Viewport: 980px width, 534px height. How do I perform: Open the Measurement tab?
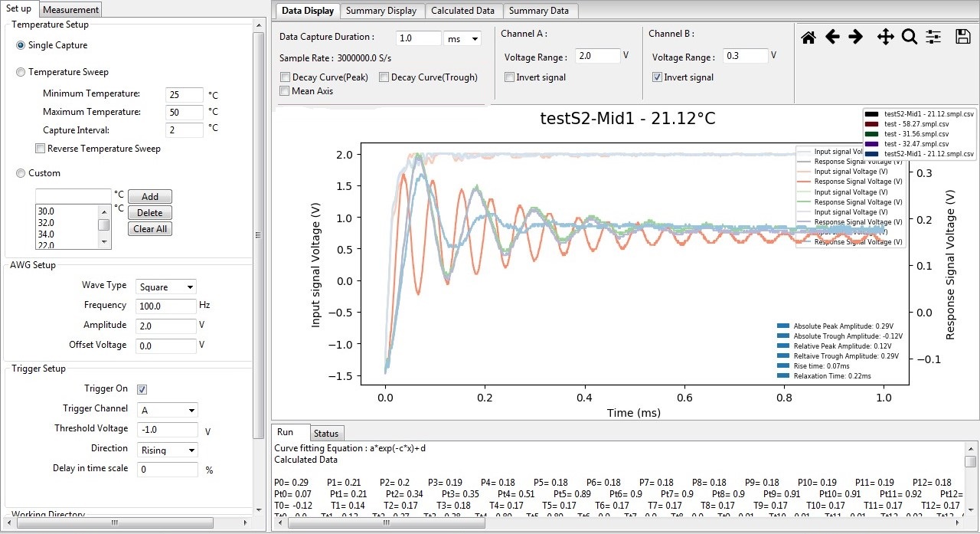(70, 10)
